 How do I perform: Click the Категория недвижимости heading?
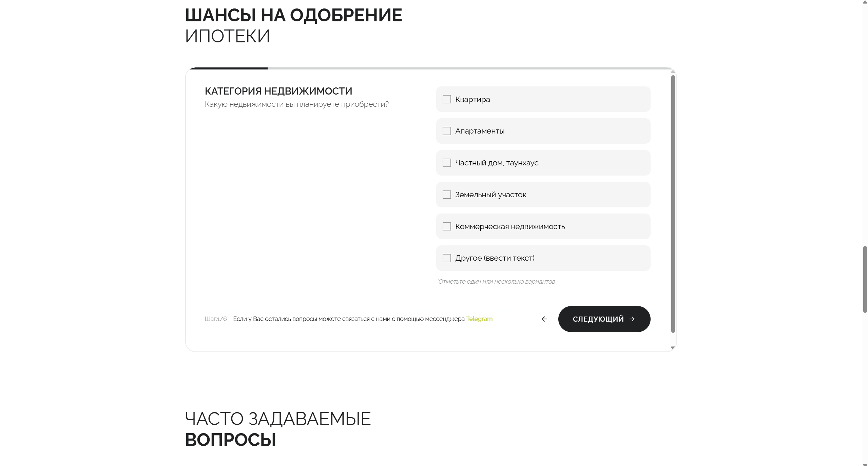point(278,91)
